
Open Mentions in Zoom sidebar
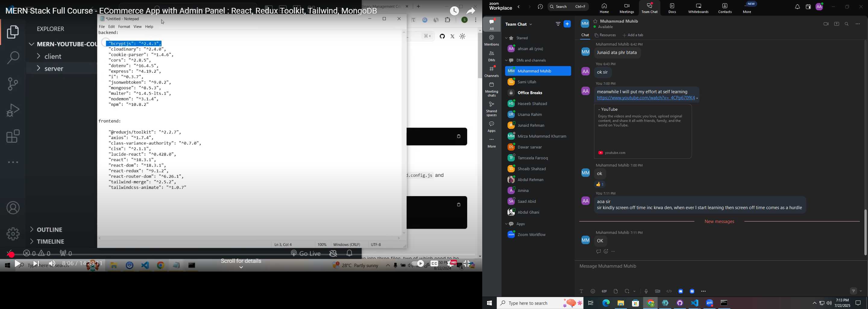pyautogui.click(x=492, y=40)
